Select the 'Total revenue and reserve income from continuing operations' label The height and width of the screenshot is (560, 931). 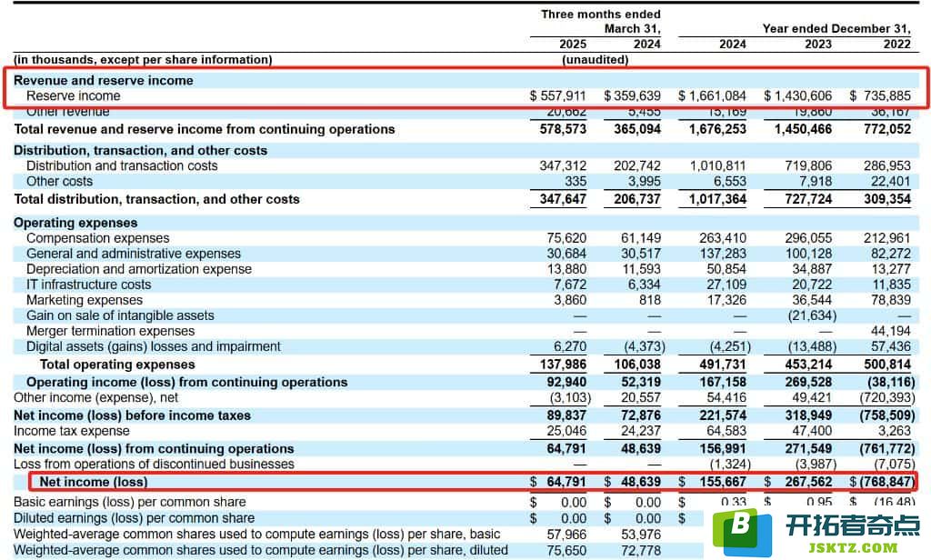[205, 129]
